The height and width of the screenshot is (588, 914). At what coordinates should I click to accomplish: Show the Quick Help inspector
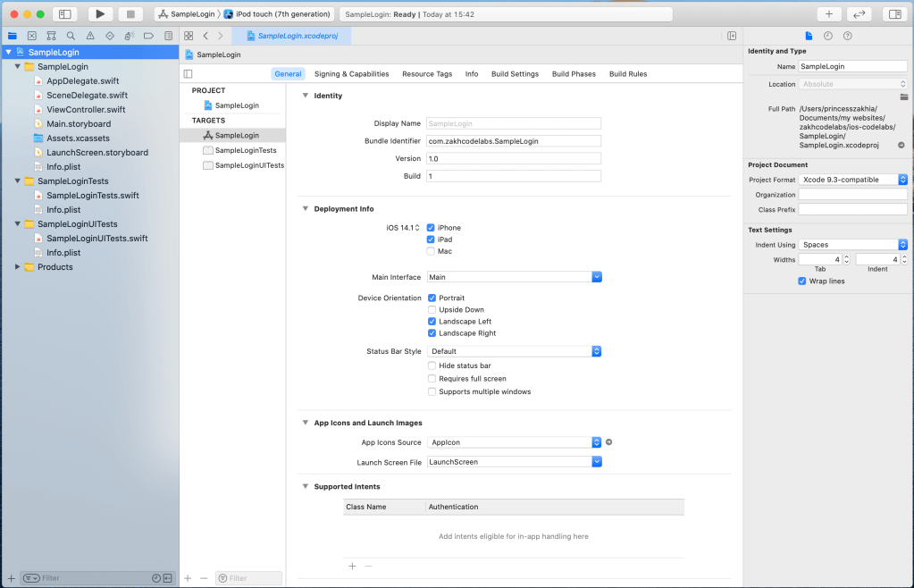(x=847, y=36)
